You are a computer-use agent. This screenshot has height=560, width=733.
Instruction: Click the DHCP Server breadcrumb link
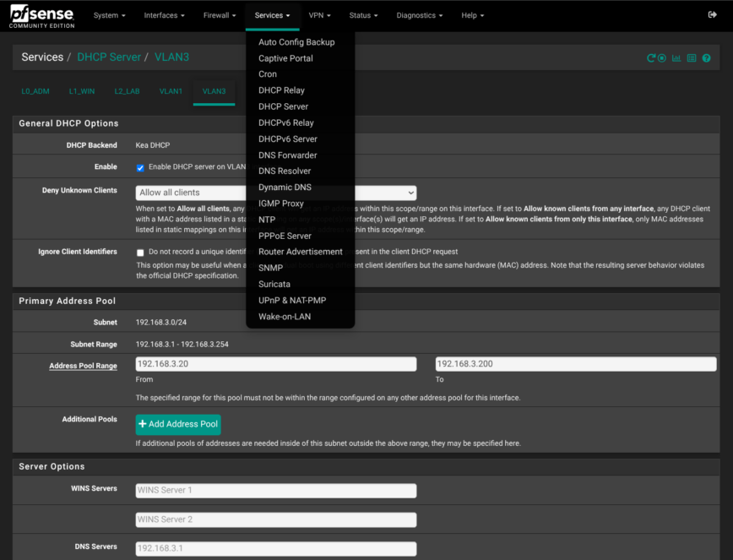109,57
